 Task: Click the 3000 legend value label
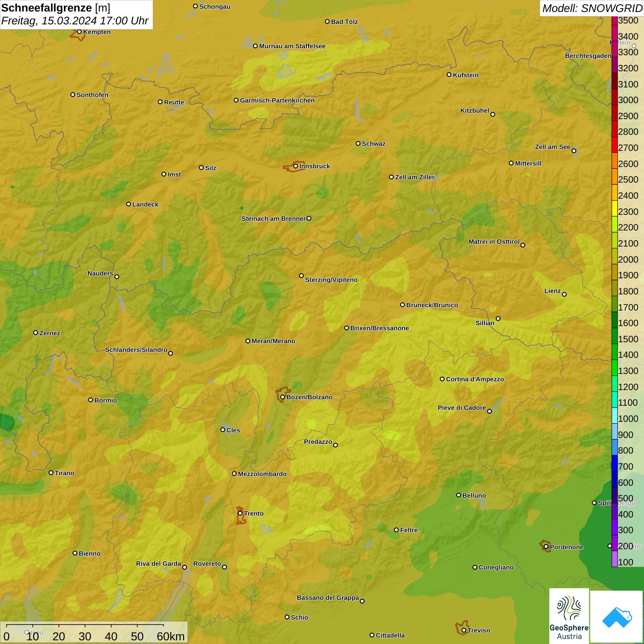(x=628, y=100)
